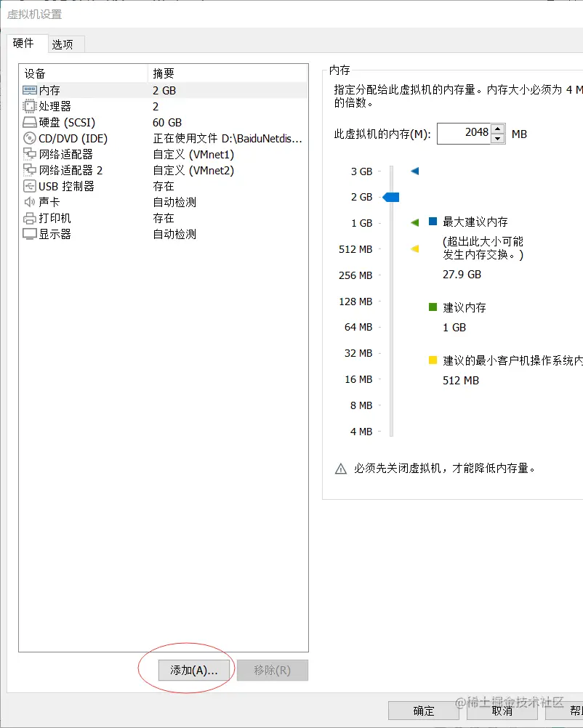Click the 60 GB summary value

[167, 123]
